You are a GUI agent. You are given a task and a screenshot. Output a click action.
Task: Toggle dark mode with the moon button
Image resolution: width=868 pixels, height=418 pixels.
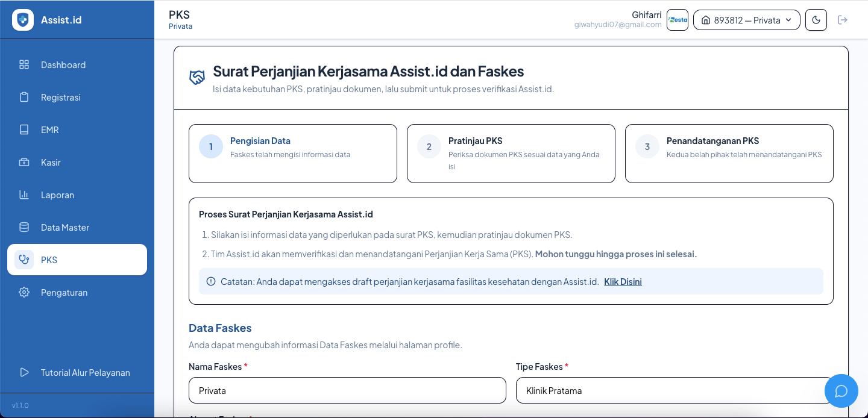pos(816,20)
